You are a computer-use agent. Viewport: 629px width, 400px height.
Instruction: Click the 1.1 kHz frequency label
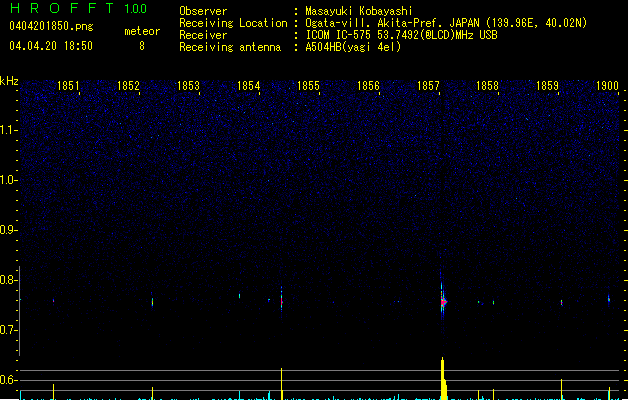pyautogui.click(x=9, y=130)
